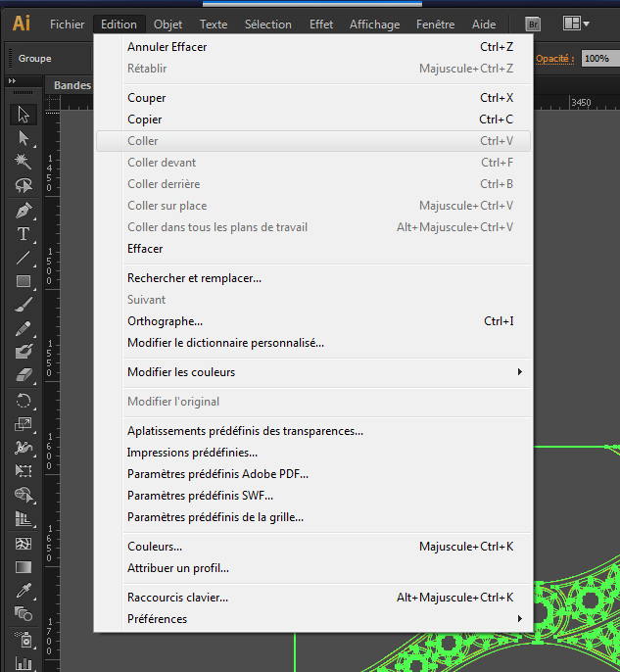This screenshot has height=672, width=620.
Task: Select the Pencil tool
Action: (24, 328)
